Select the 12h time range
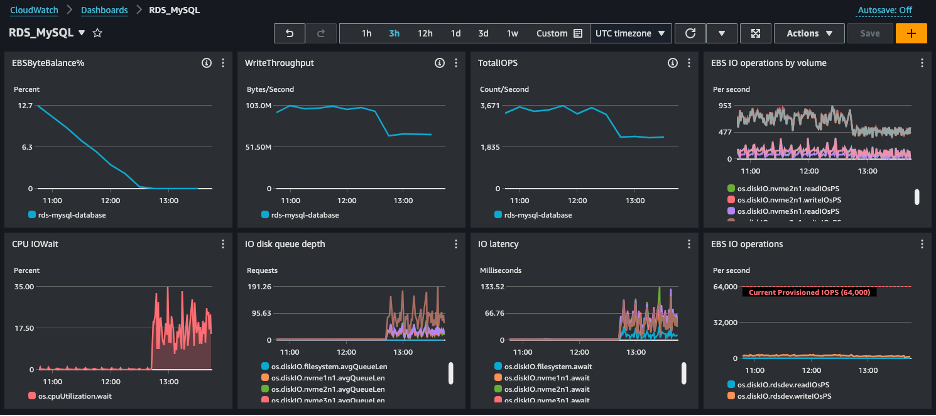The height and width of the screenshot is (416, 936). click(424, 33)
